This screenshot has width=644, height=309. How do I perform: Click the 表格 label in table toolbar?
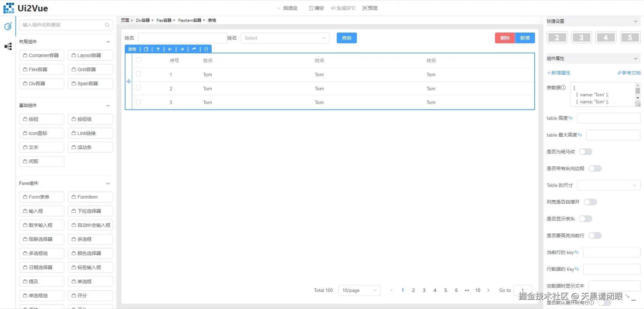[132, 49]
